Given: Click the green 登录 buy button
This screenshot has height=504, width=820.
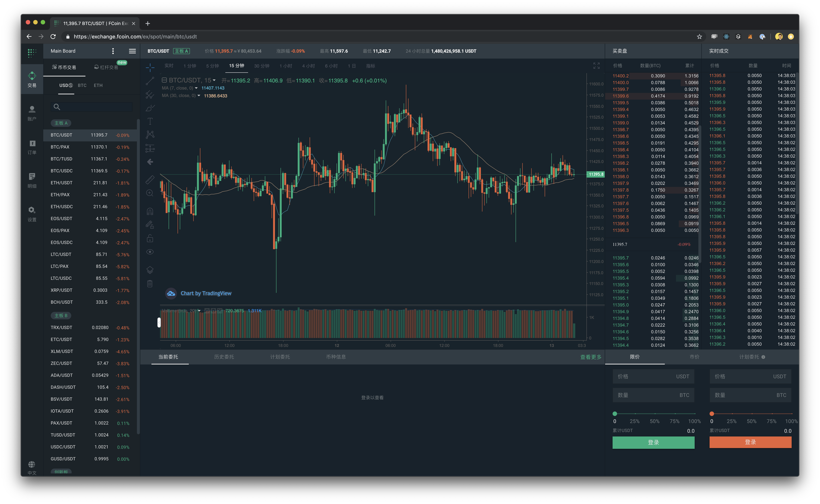Looking at the screenshot, I should pos(653,442).
